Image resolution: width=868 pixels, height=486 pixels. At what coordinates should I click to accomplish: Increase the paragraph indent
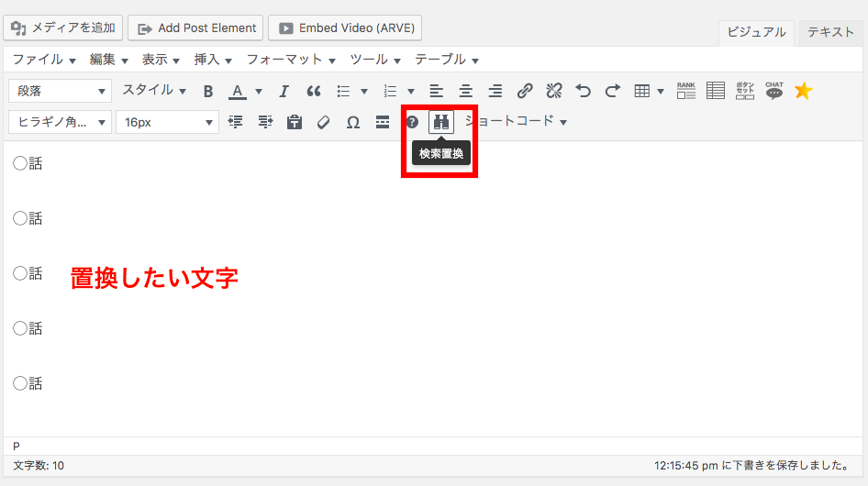pos(265,122)
